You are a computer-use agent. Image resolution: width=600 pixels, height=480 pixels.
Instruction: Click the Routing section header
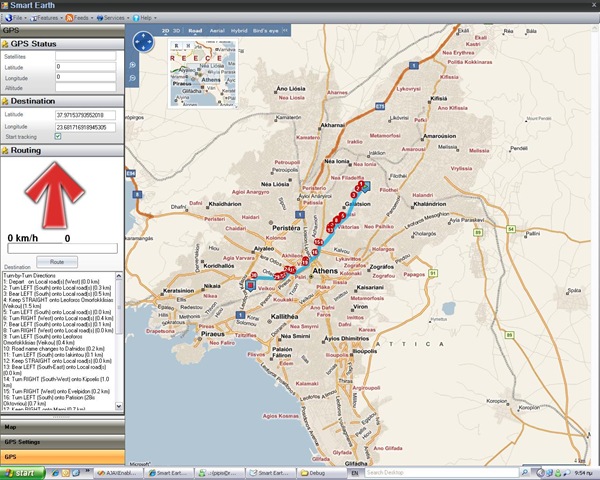(62, 150)
